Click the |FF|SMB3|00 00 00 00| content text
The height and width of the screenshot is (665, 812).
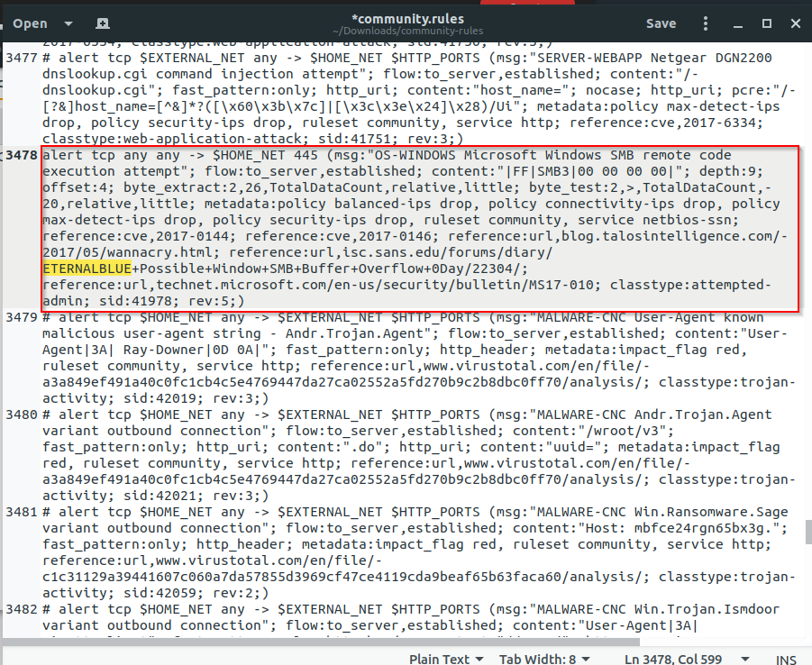click(x=589, y=171)
